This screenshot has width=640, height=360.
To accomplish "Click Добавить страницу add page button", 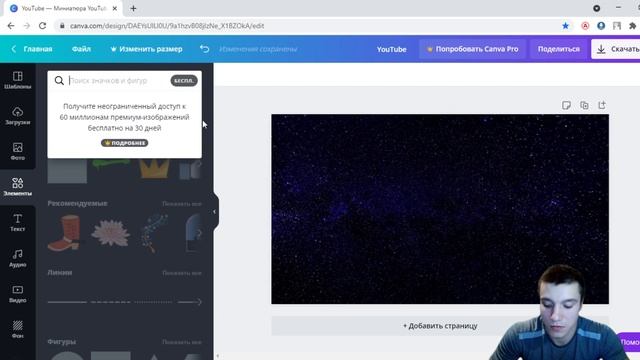I will click(x=440, y=326).
